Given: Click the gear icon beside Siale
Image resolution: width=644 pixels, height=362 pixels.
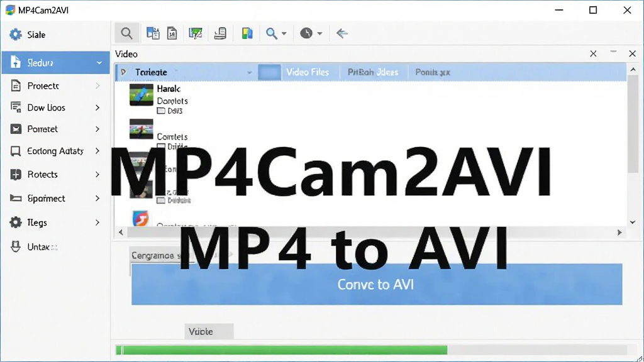Looking at the screenshot, I should [16, 35].
